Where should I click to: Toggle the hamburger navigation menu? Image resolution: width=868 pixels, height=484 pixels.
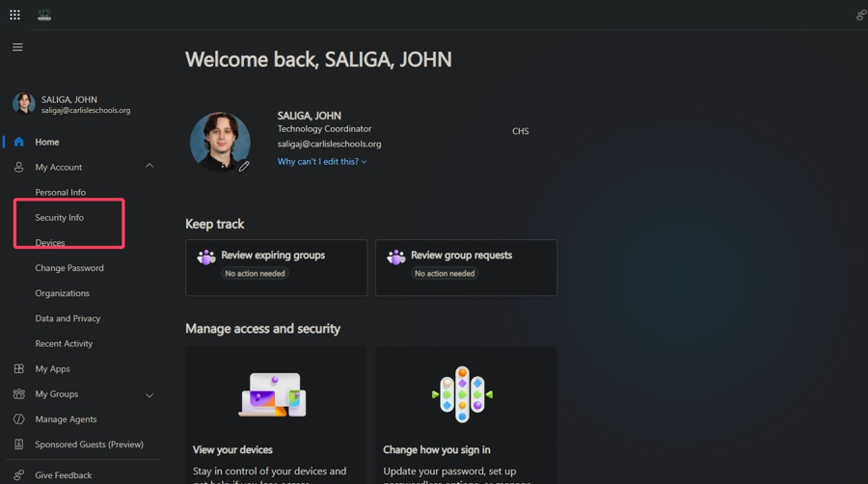coord(17,47)
